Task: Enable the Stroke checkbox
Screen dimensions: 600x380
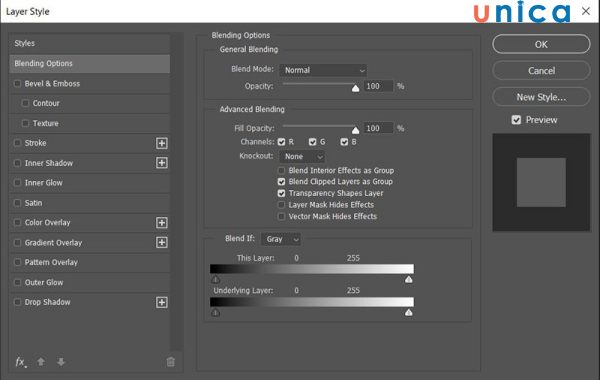Action: (17, 143)
